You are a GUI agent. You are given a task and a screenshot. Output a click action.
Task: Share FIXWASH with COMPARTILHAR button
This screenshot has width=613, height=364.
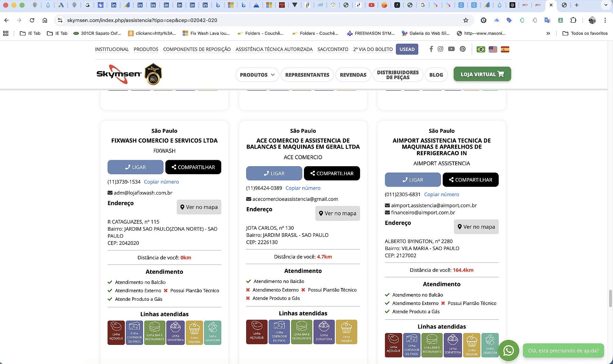click(x=193, y=167)
